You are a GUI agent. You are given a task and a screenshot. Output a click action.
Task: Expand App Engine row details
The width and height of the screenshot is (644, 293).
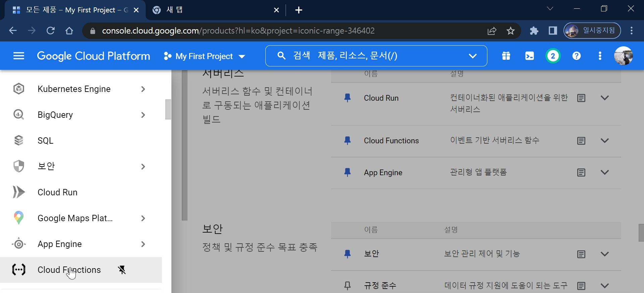(x=605, y=173)
